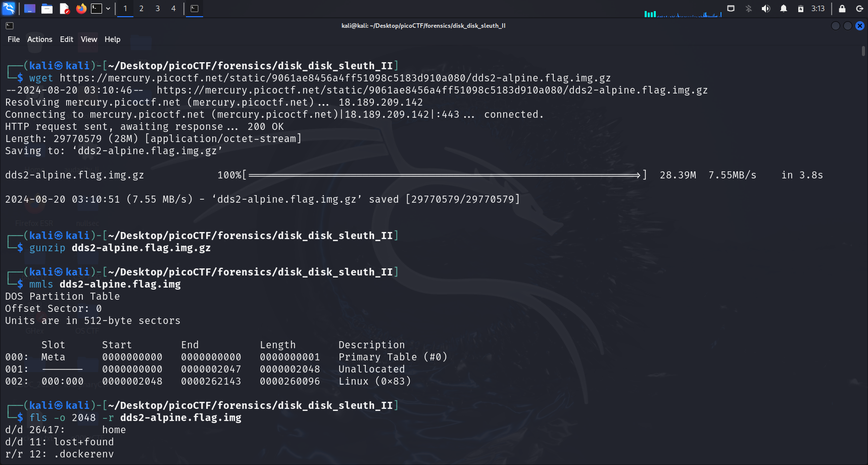
Task: Click the Bluetooth tray icon
Action: 749,9
